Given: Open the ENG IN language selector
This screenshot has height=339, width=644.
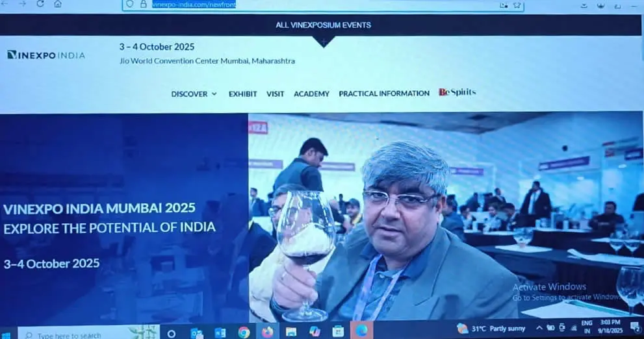Looking at the screenshot, I should pos(587,327).
